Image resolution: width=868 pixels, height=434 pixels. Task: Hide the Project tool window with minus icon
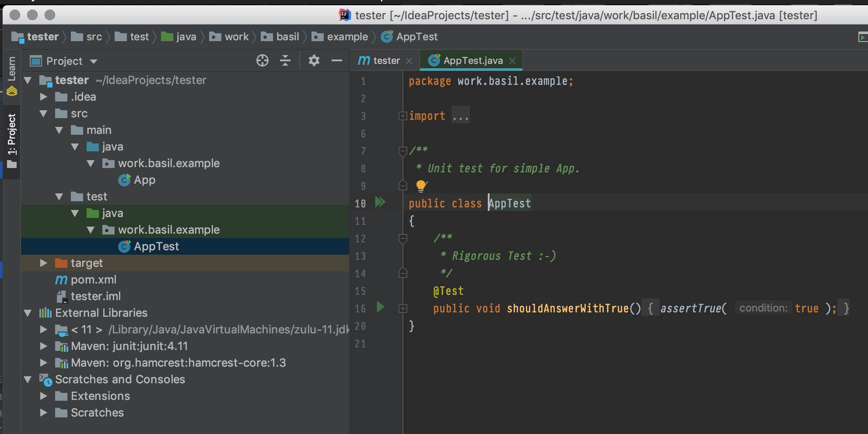[337, 60]
